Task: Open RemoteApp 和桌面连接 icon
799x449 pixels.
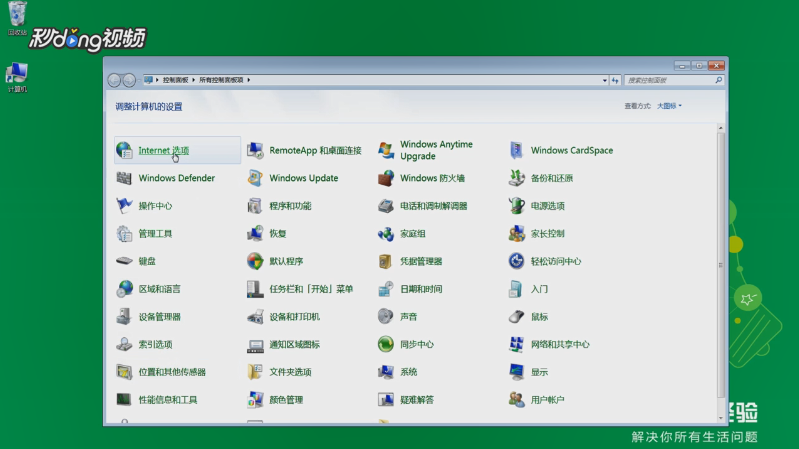Action: [x=255, y=150]
